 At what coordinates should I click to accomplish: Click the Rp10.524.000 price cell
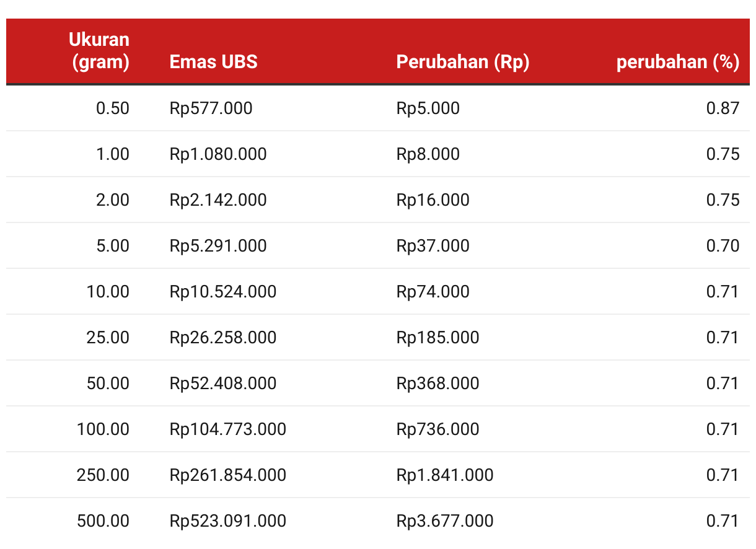click(x=223, y=292)
